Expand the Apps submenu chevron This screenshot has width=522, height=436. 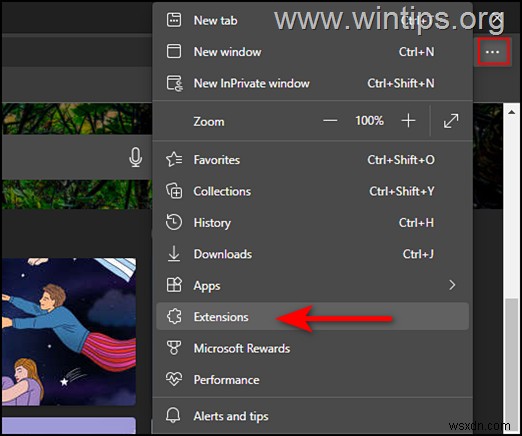click(x=452, y=285)
